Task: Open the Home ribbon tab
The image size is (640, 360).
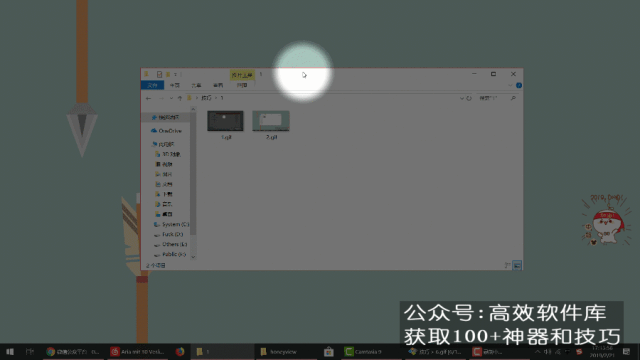Action: point(175,85)
